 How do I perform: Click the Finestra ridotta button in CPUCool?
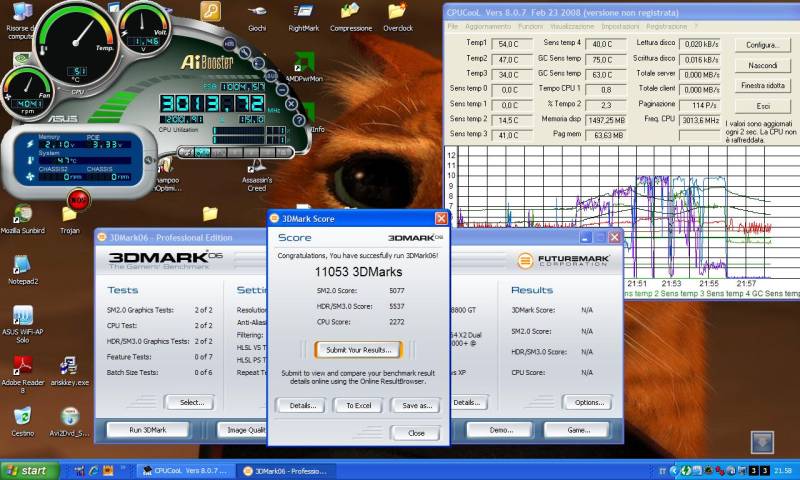click(x=762, y=85)
